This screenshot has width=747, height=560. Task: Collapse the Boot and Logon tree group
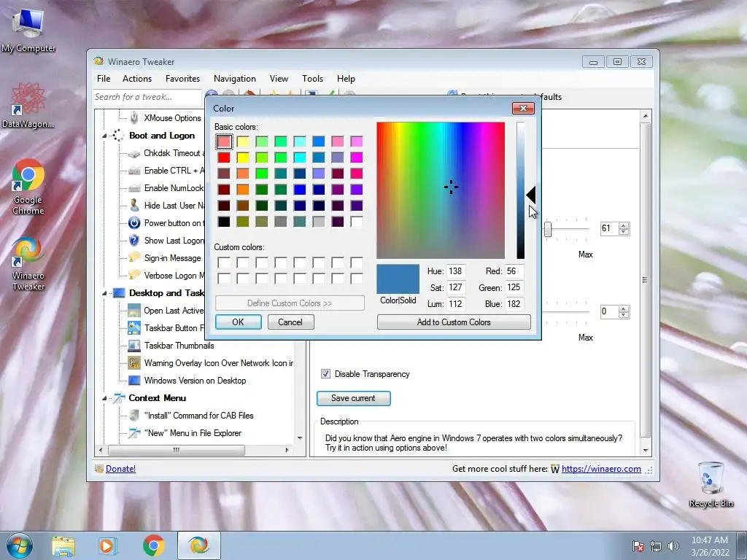pyautogui.click(x=104, y=136)
